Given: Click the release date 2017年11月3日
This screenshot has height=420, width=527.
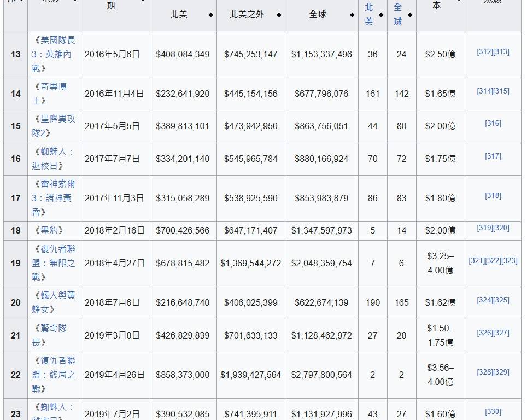Looking at the screenshot, I should click(114, 198).
